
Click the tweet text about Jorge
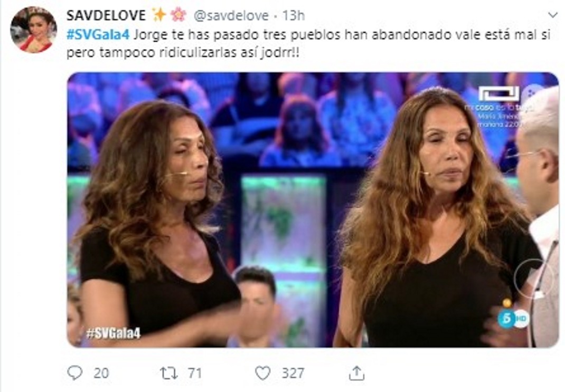(x=308, y=44)
